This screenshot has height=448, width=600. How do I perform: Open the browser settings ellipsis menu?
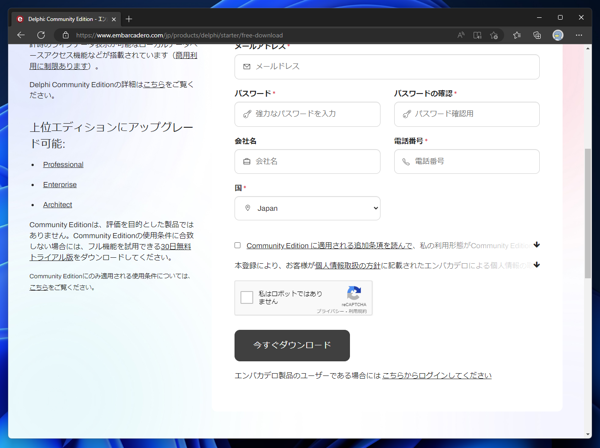[579, 35]
